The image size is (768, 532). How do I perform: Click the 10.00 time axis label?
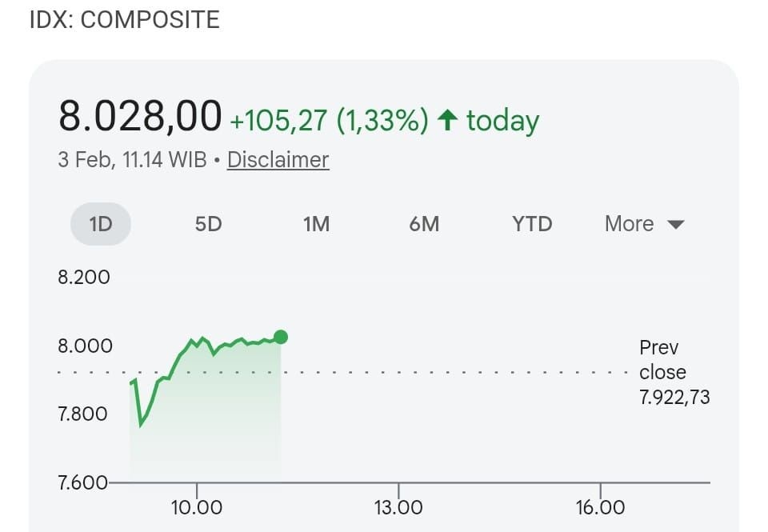click(x=196, y=506)
